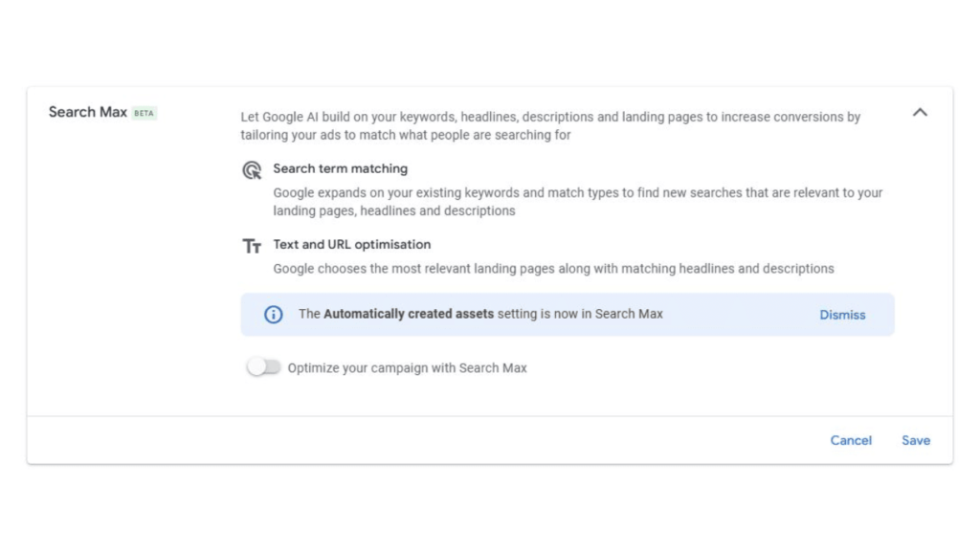Click the Text and URL optimisation description text
Viewport: 980px width, 551px height.
(x=553, y=269)
